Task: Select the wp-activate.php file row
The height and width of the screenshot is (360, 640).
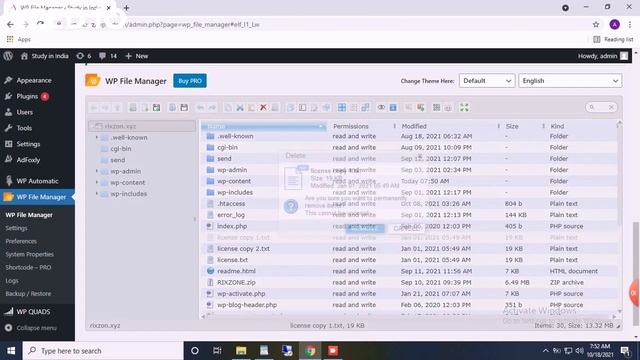Action: click(x=409, y=293)
